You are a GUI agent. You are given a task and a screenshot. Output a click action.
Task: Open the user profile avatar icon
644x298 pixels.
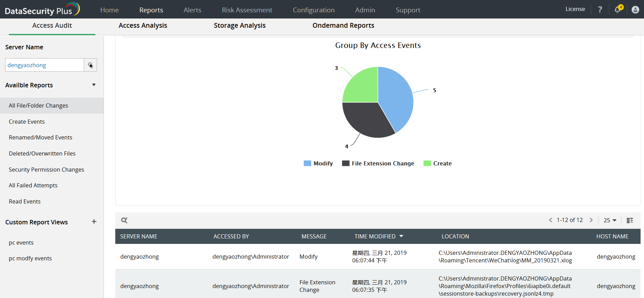pyautogui.click(x=635, y=10)
